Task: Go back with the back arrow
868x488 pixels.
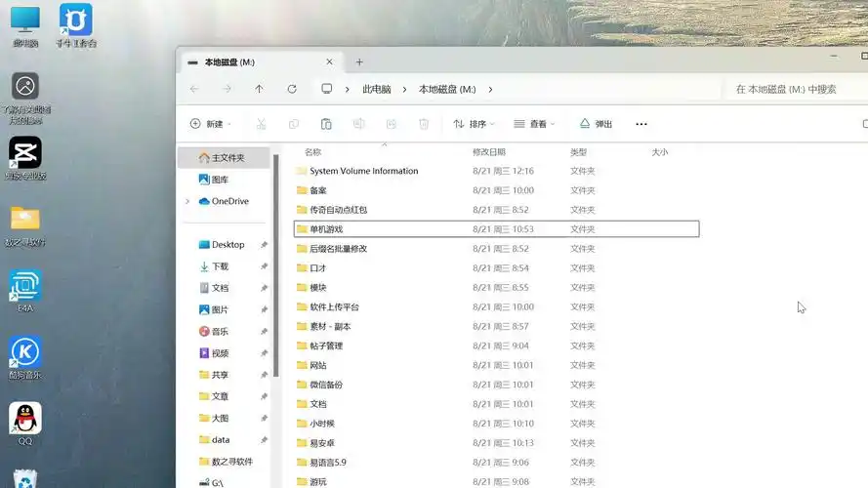Action: [194, 89]
